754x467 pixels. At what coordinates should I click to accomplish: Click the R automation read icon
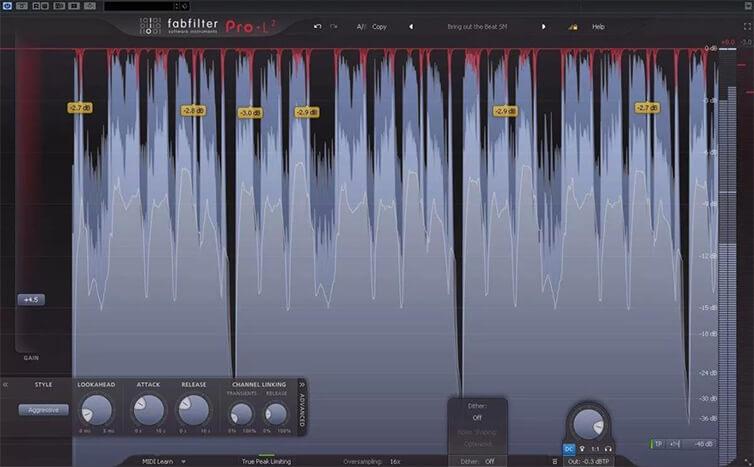[x=36, y=6]
